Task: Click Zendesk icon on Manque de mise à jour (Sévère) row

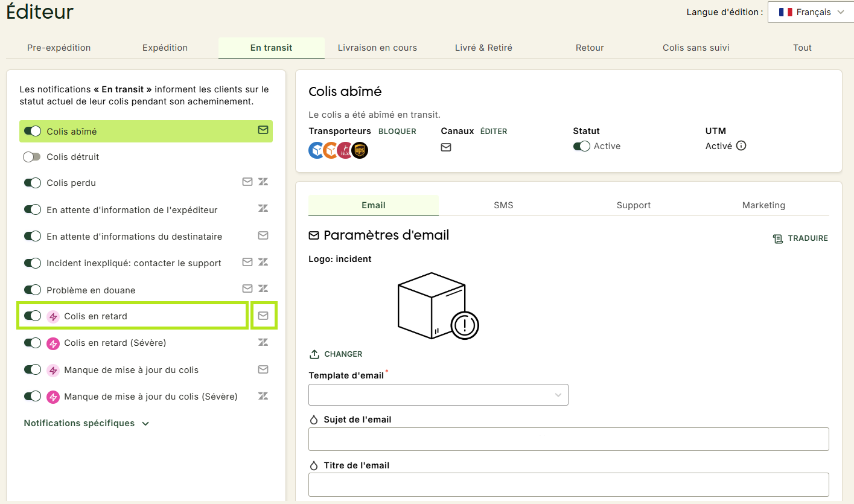Action: 263,396
